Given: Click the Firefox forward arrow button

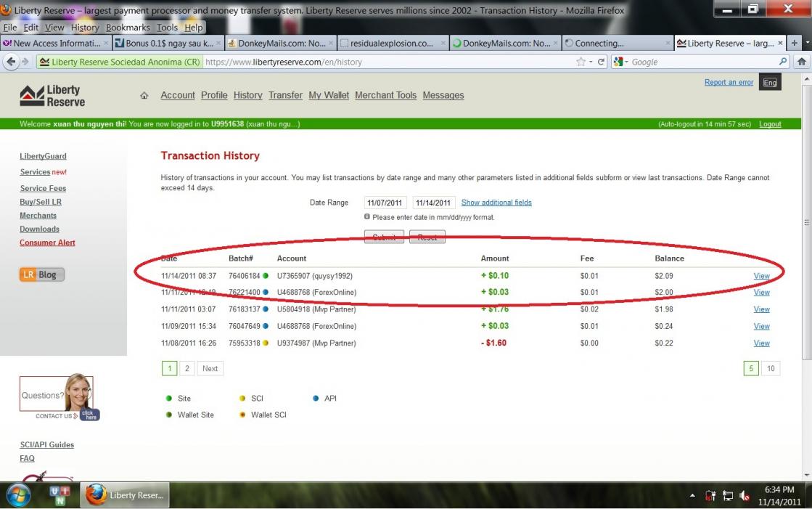Looking at the screenshot, I should pos(25,62).
